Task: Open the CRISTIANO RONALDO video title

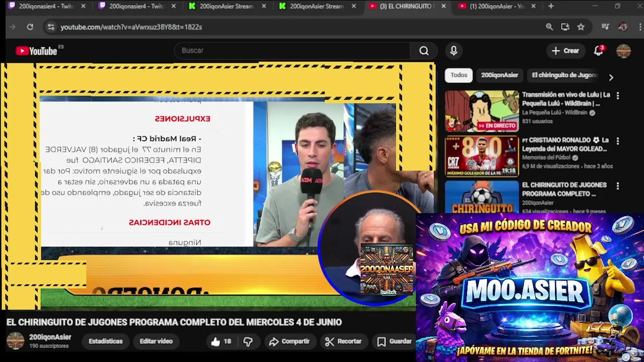Action: pos(565,145)
